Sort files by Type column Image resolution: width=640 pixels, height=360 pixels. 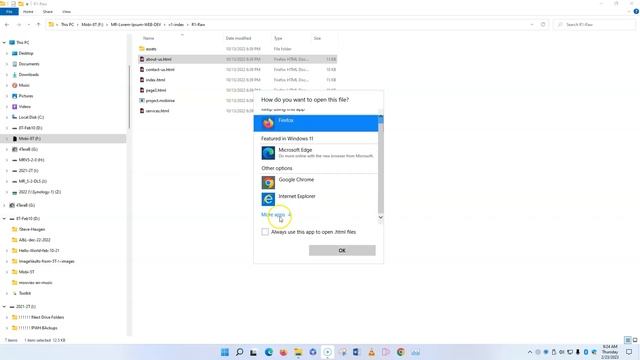click(x=278, y=38)
